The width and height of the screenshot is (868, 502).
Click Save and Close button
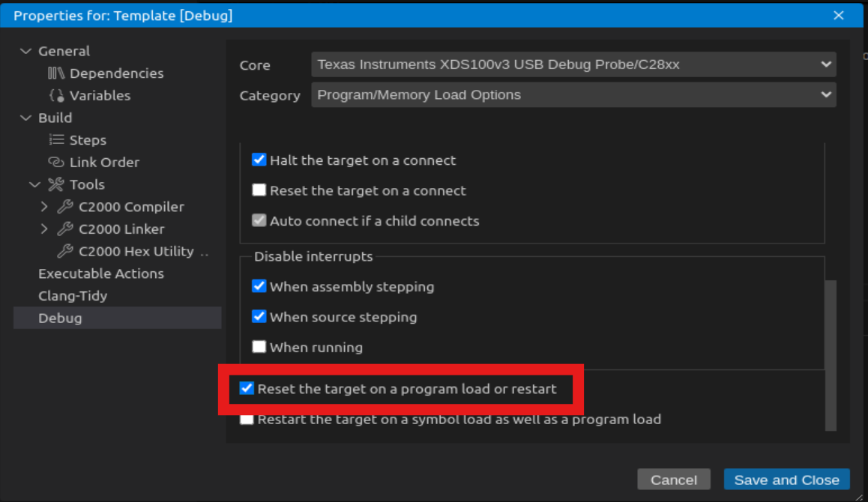786,480
